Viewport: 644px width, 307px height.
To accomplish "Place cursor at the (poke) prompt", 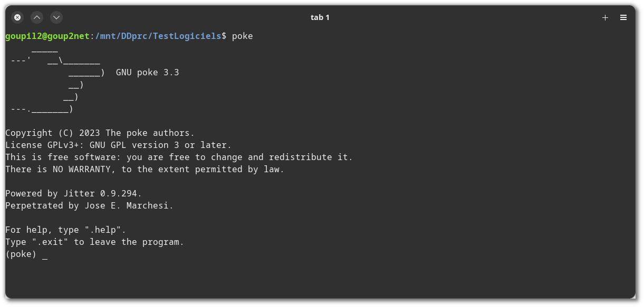I will tap(45, 255).
